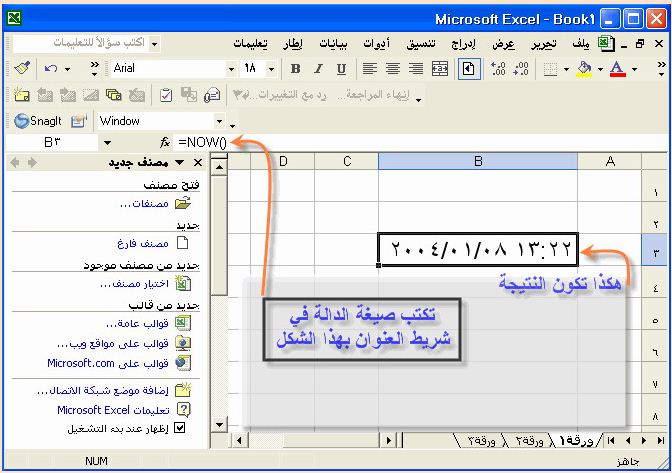The width and height of the screenshot is (672, 473).
Task: Open the SnagIt Window capture type dropdown
Action: click(219, 121)
